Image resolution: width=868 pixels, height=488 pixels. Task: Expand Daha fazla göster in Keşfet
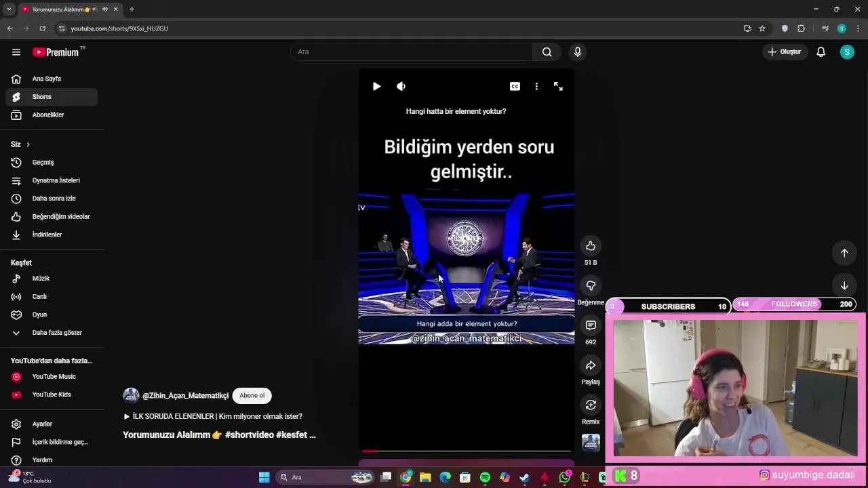(52, 333)
